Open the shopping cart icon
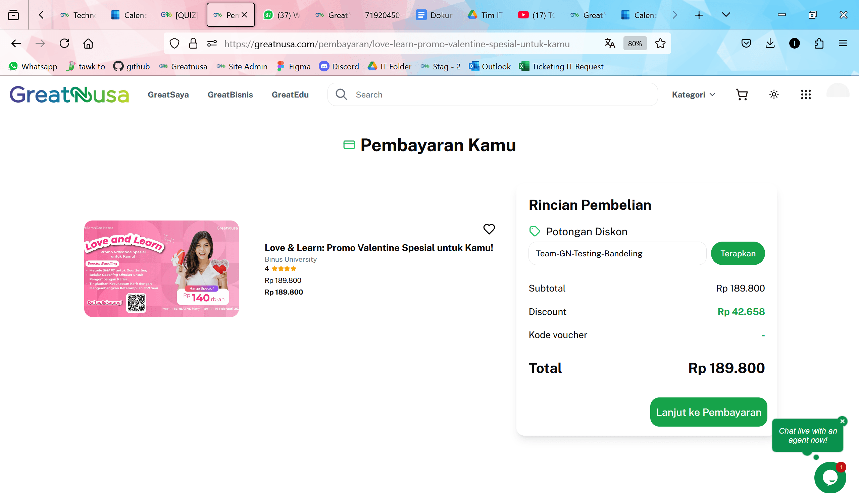This screenshot has height=504, width=859. [x=742, y=95]
